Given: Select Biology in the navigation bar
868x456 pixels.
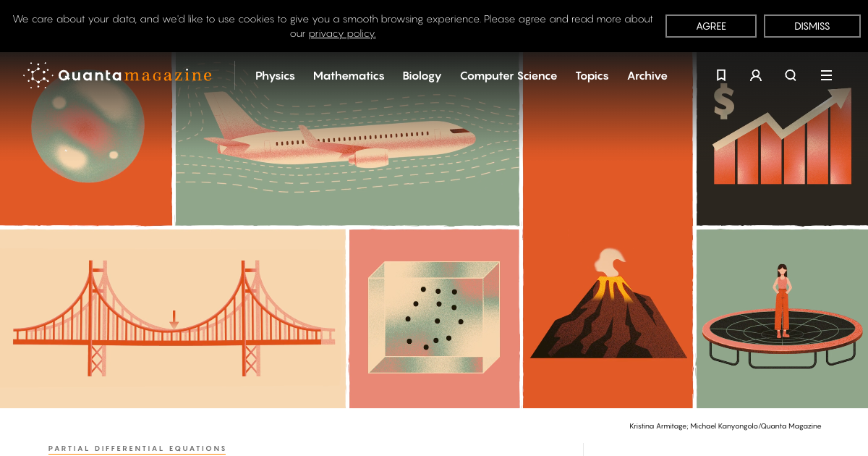Looking at the screenshot, I should [x=422, y=75].
